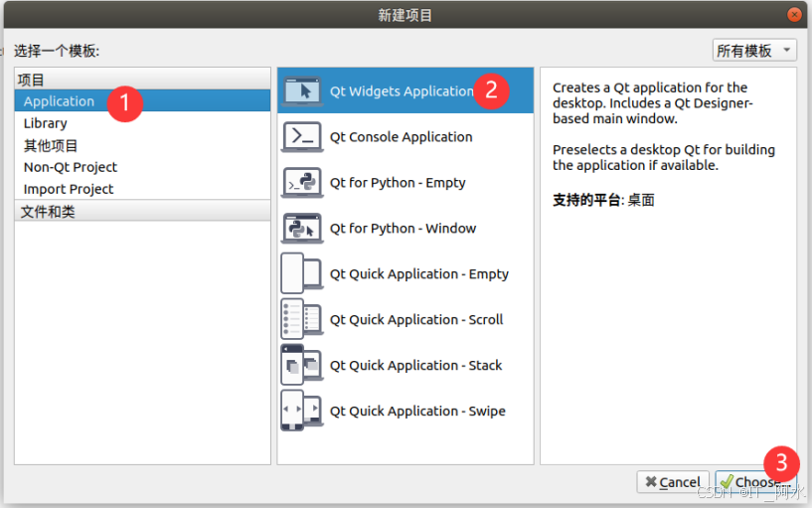Select the 其他项目 category

click(142, 145)
